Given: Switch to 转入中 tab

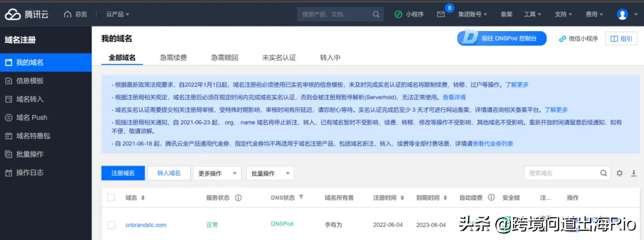Looking at the screenshot, I should click(330, 58).
